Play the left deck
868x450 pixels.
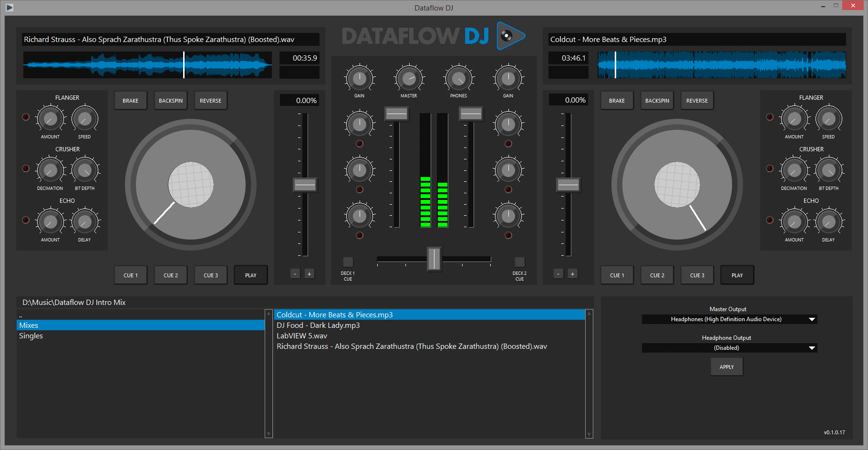tap(251, 275)
